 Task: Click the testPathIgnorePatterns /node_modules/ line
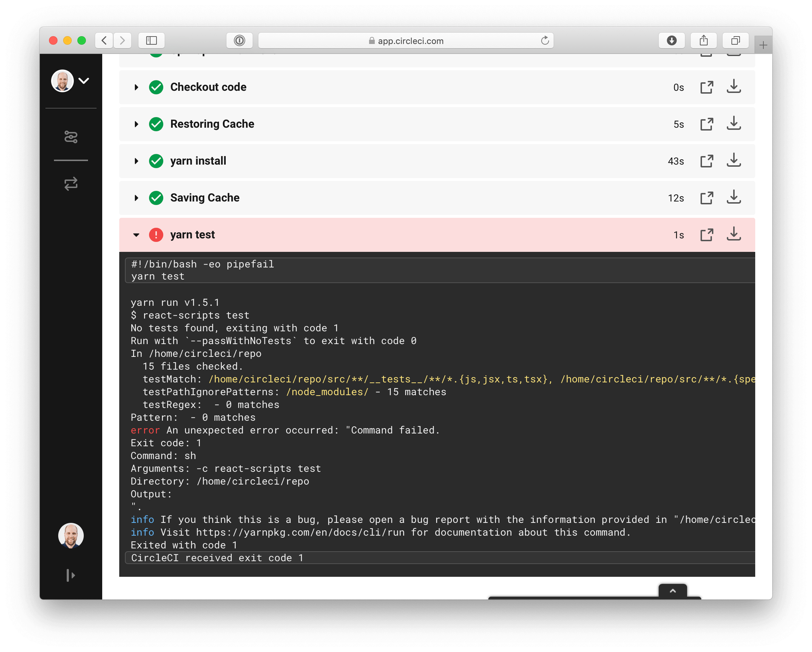click(294, 392)
